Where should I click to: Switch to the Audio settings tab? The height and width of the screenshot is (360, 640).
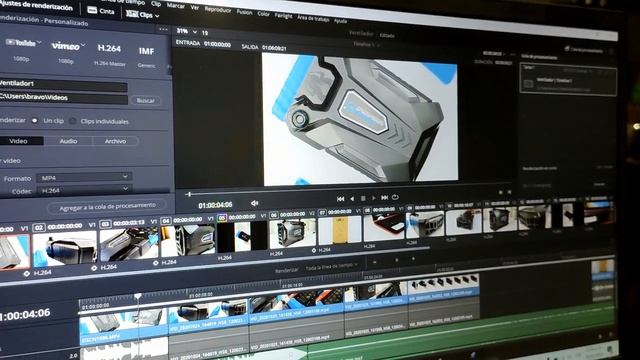pyautogui.click(x=68, y=141)
